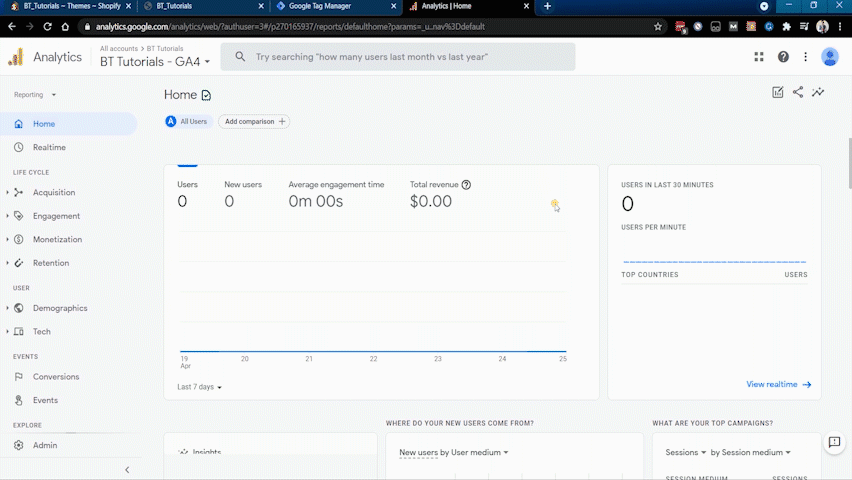Open the feedback icon at bottom right
The width and height of the screenshot is (852, 480).
click(x=834, y=442)
